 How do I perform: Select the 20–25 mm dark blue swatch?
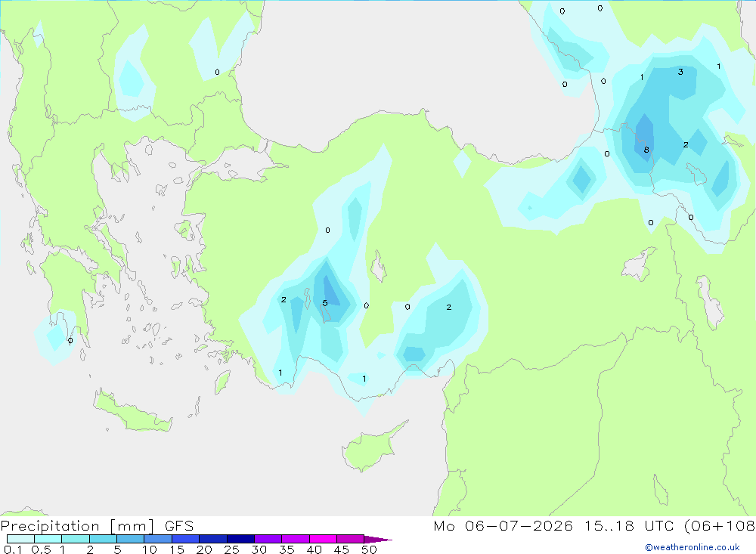point(213,539)
